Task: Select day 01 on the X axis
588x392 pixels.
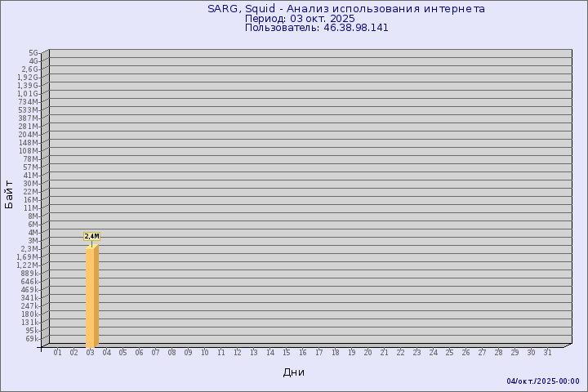Action: [57, 353]
